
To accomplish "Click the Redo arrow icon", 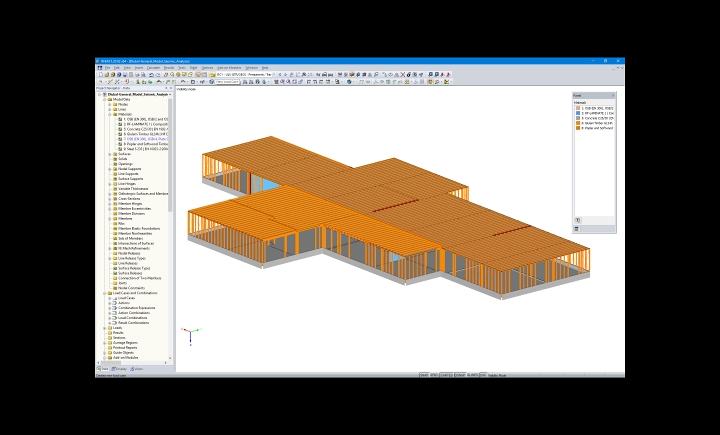I will (158, 74).
